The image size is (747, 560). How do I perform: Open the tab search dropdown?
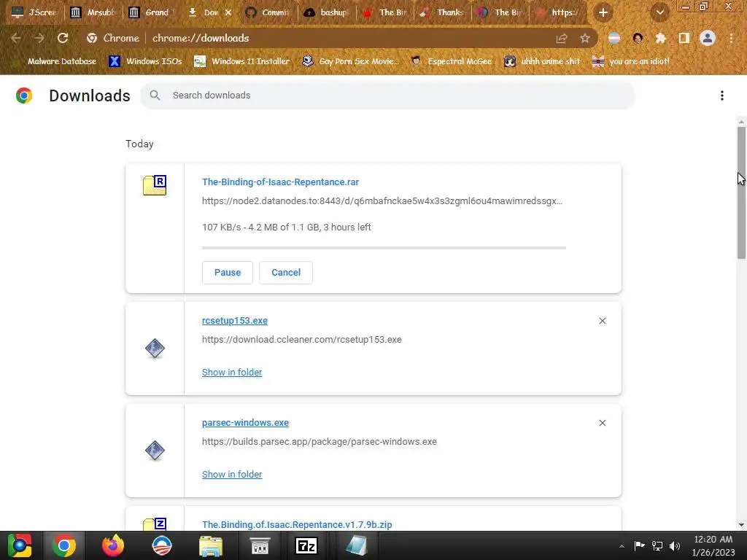pyautogui.click(x=660, y=13)
